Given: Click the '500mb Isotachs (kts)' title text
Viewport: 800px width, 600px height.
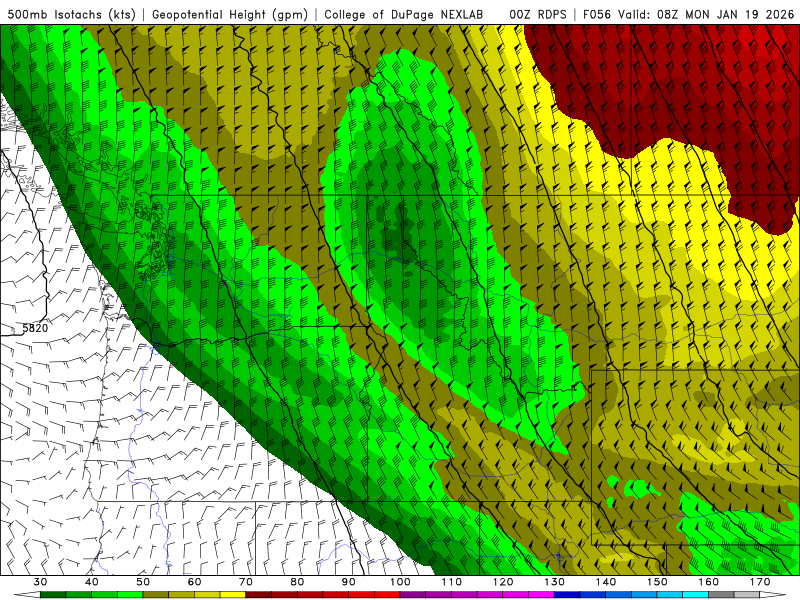Looking at the screenshot, I should point(71,14).
